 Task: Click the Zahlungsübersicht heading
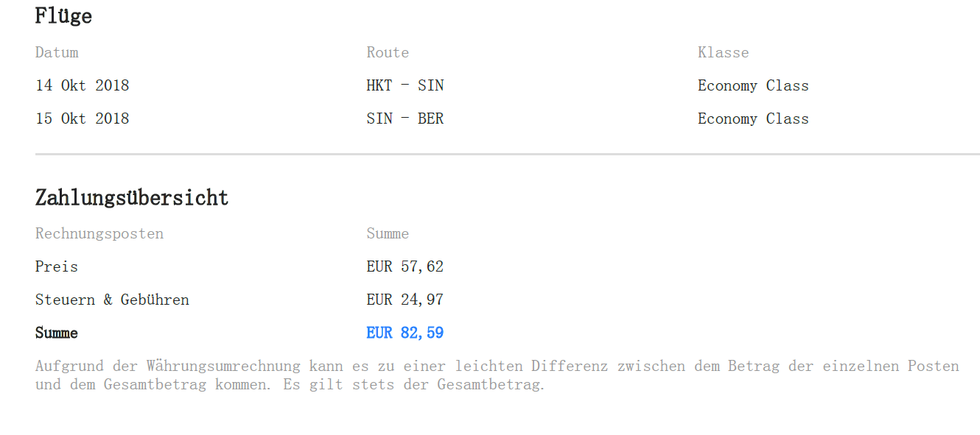pyautogui.click(x=132, y=197)
